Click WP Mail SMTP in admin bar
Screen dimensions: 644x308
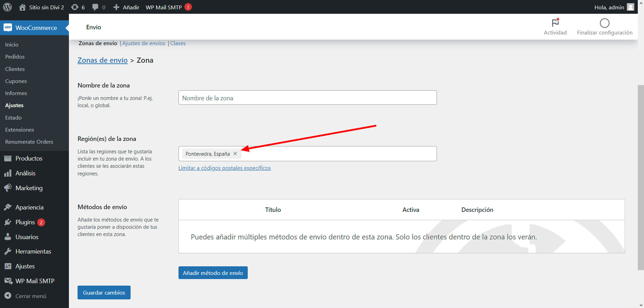(x=164, y=7)
